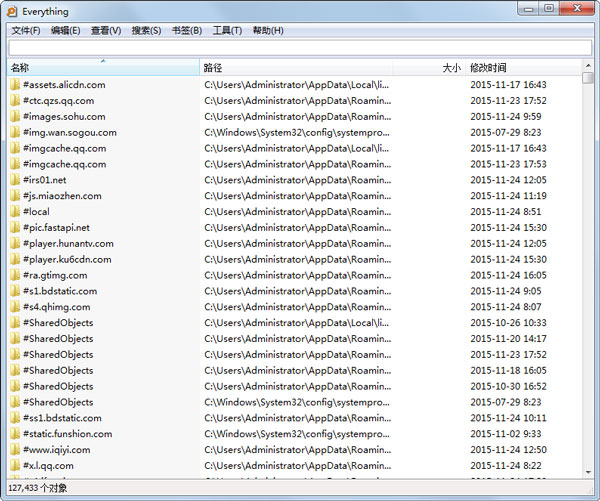600x501 pixels.
Task: Click folder icon of #assets.alicdn.com
Action: point(15,85)
